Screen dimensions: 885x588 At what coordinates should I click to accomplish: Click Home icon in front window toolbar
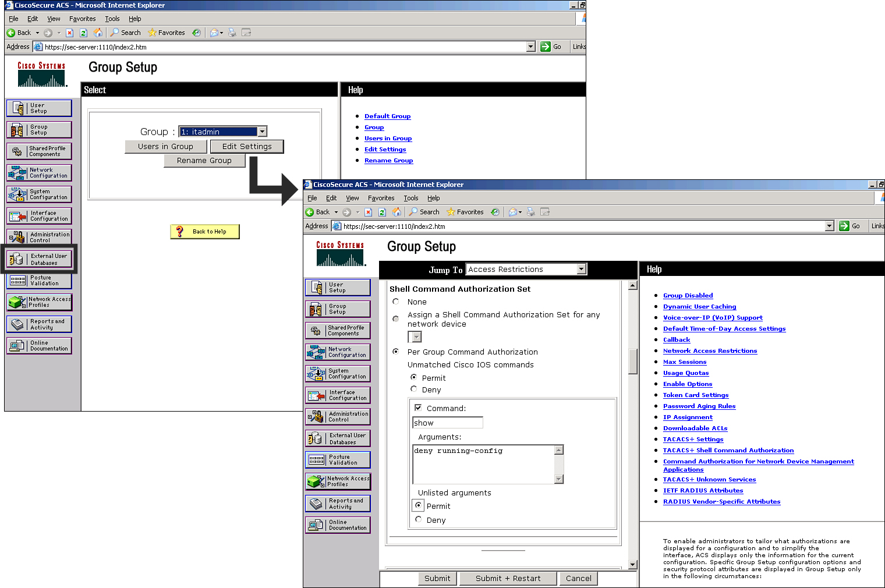(397, 212)
